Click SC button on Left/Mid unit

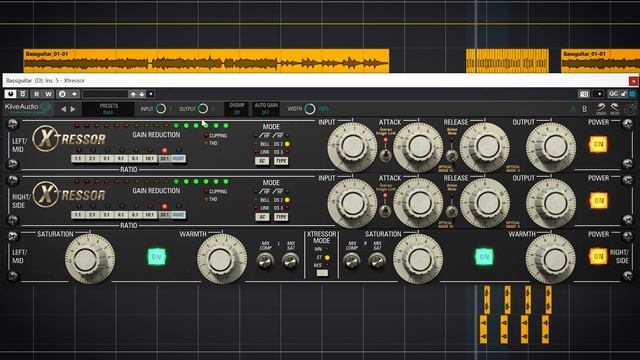[x=262, y=161]
